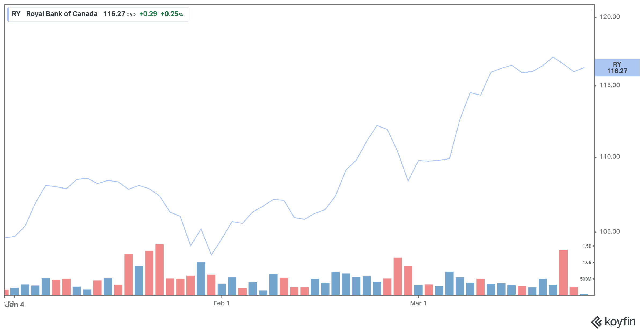Click the blue RY legend color swatch

(x=8, y=15)
